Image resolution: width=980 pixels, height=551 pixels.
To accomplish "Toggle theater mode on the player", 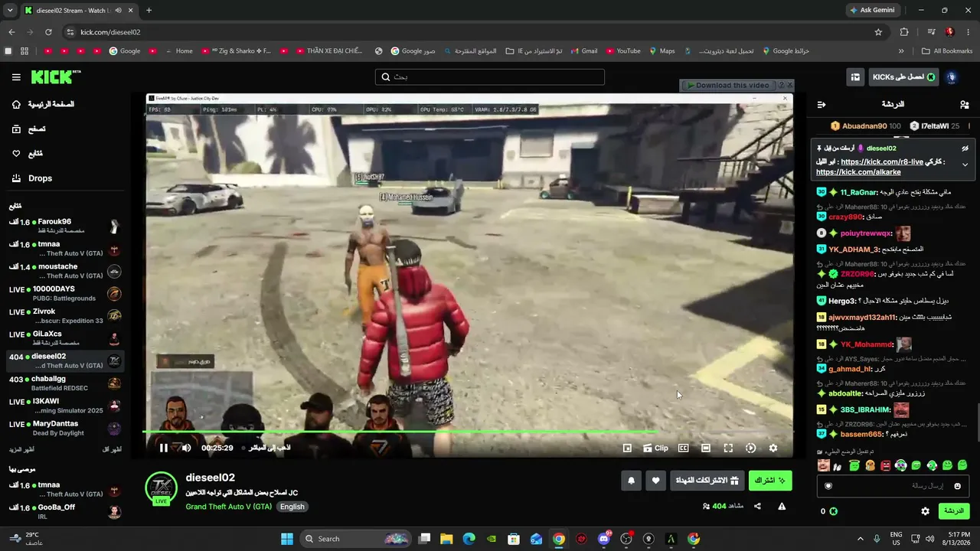I will (x=706, y=448).
